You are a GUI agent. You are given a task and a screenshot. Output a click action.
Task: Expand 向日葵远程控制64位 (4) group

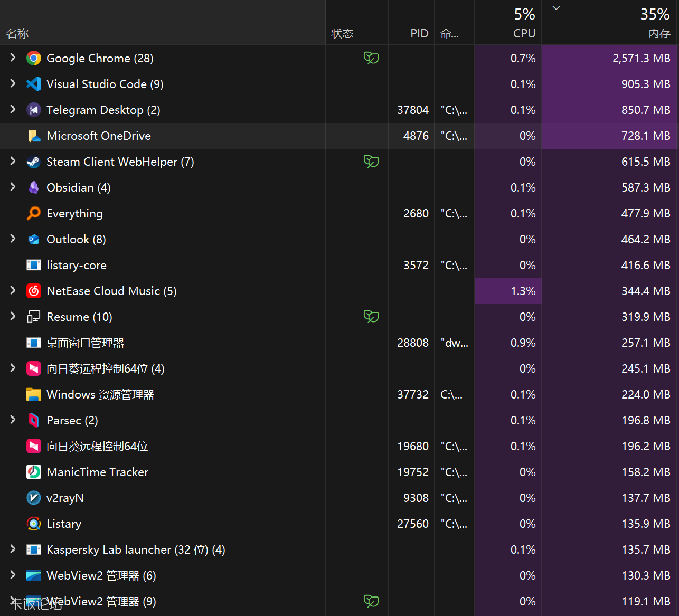pyautogui.click(x=13, y=368)
